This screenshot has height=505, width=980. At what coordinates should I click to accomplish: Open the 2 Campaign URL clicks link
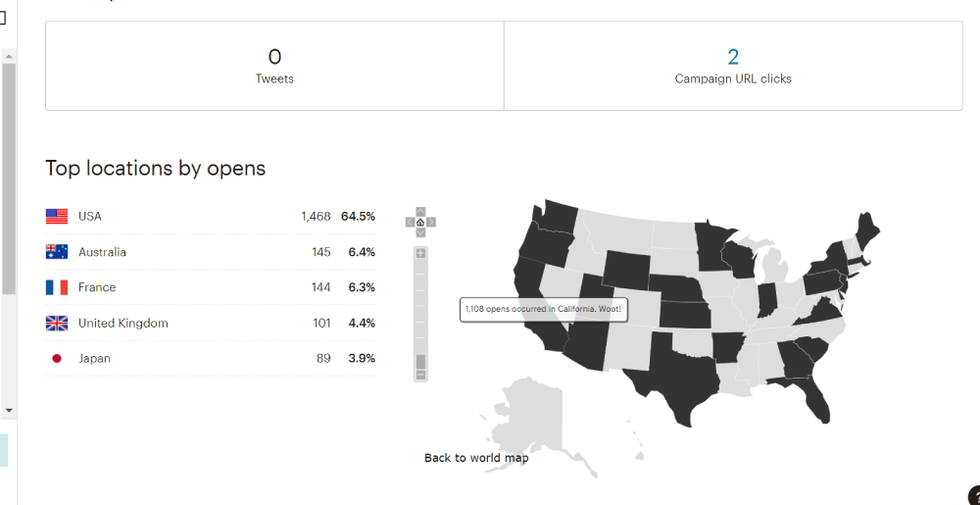(733, 57)
